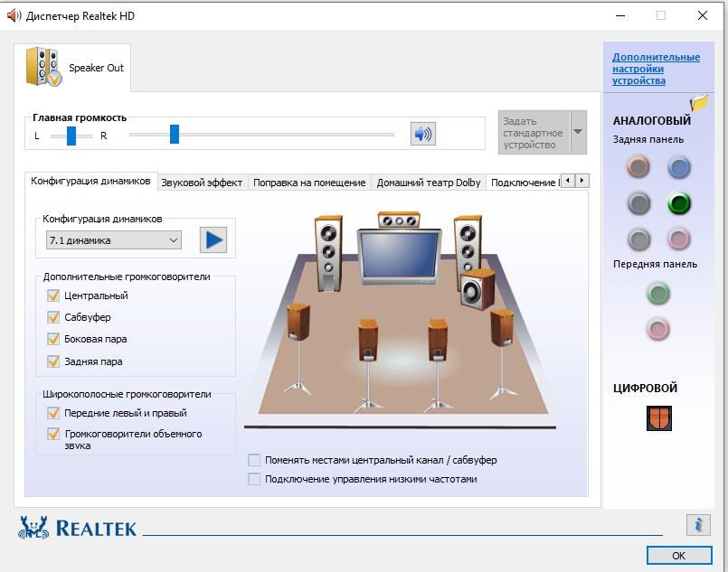Image resolution: width=728 pixels, height=572 pixels.
Task: Uncheck the Центральный speaker checkbox
Action: pos(53,295)
